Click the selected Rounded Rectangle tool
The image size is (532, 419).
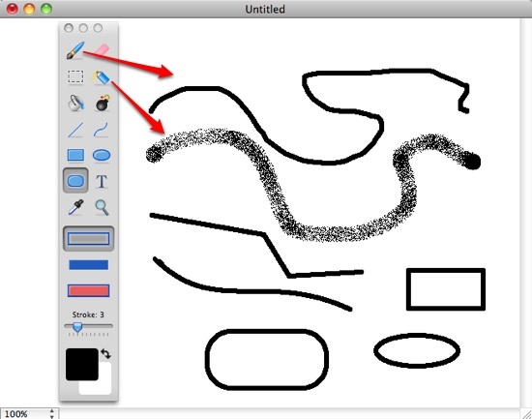pos(75,181)
